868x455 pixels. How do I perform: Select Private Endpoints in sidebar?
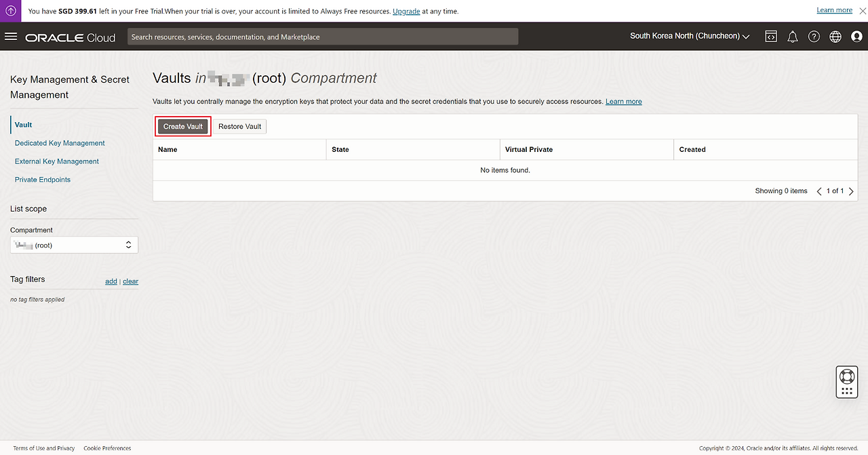pyautogui.click(x=43, y=180)
